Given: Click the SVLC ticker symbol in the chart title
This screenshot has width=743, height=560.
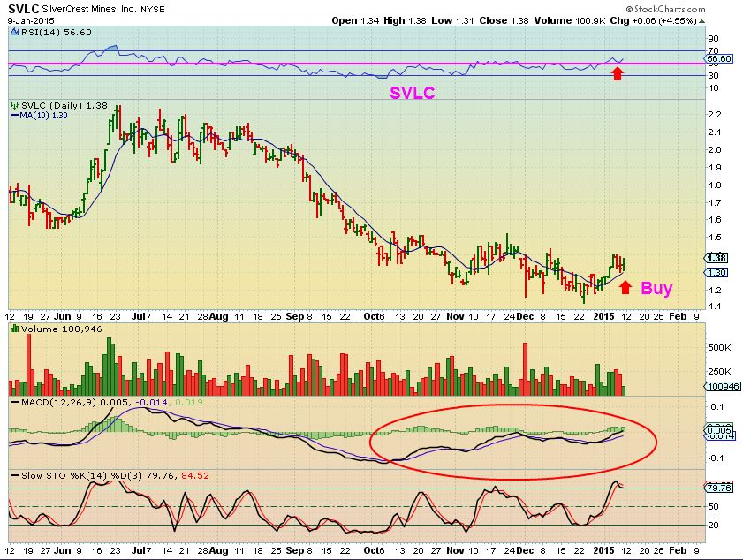Looking at the screenshot, I should coord(23,9).
